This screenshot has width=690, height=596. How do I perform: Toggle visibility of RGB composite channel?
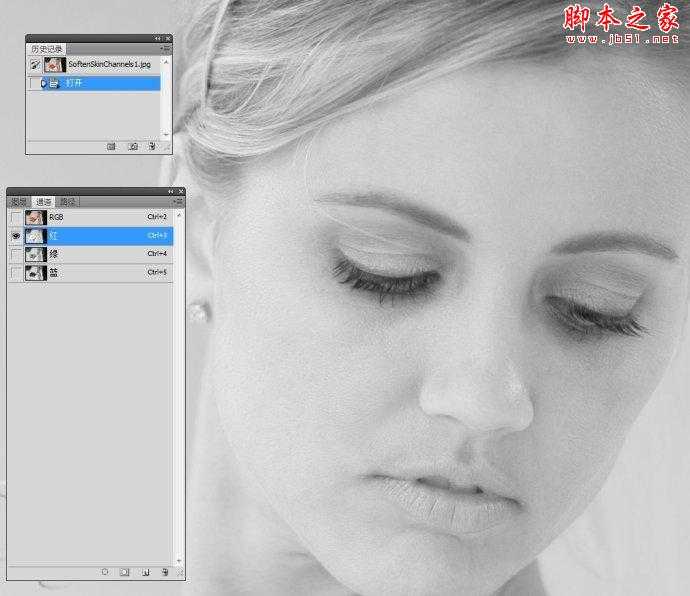tap(16, 217)
